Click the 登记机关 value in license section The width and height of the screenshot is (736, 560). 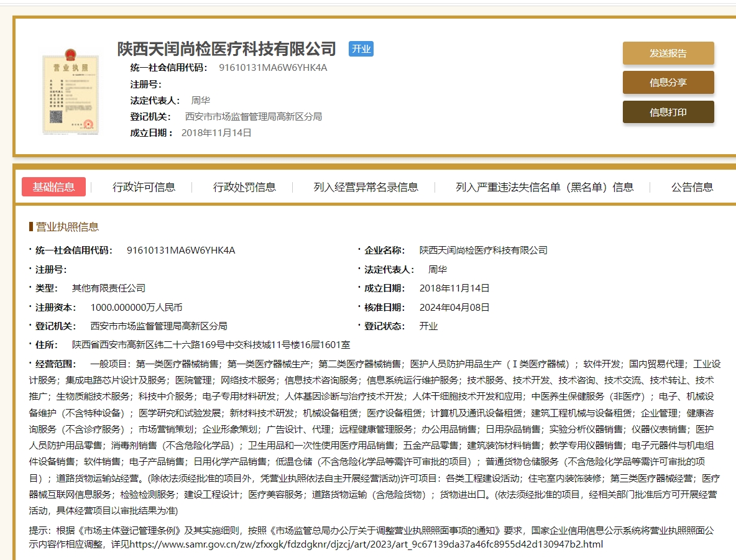159,326
